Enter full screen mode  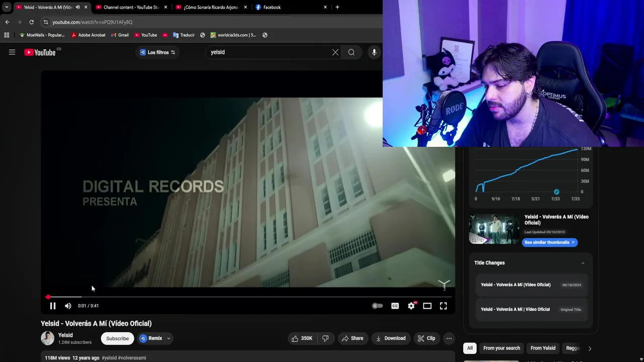(443, 306)
